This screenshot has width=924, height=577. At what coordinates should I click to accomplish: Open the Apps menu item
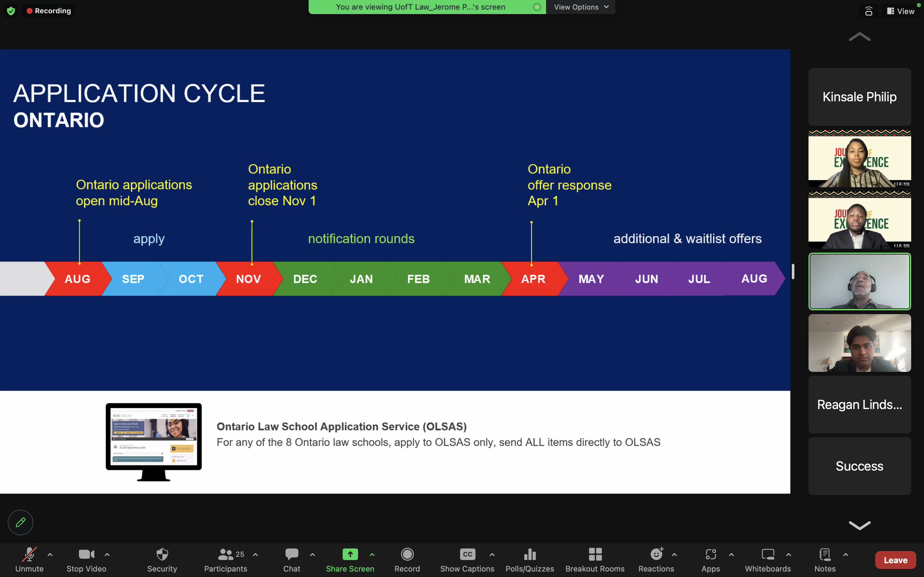point(710,559)
